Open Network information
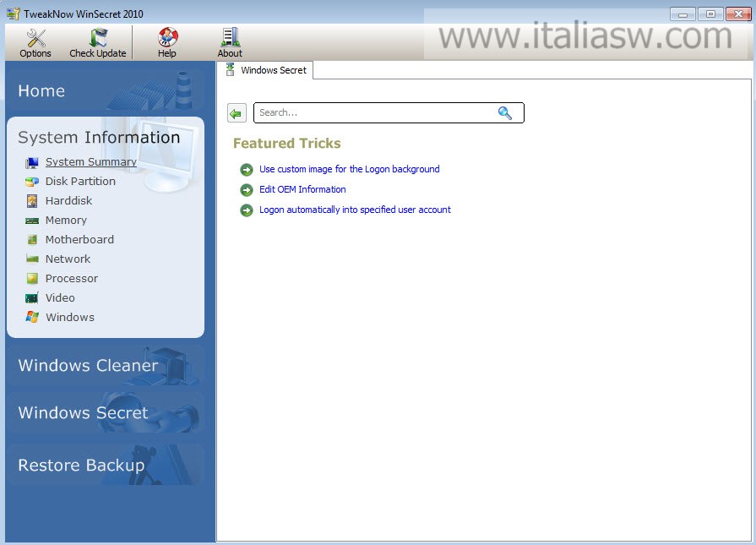 pyautogui.click(x=68, y=259)
